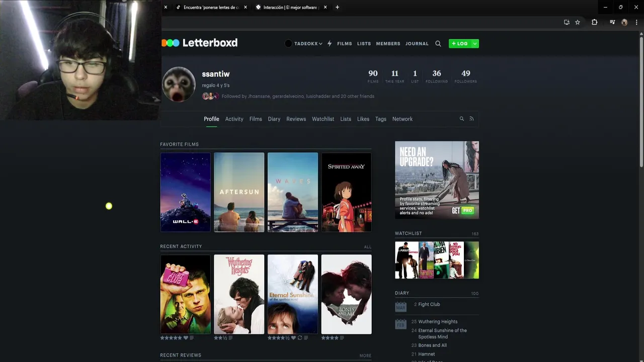Image resolution: width=644 pixels, height=362 pixels.
Task: Click the review icon under Fight Club
Action: 192,338
